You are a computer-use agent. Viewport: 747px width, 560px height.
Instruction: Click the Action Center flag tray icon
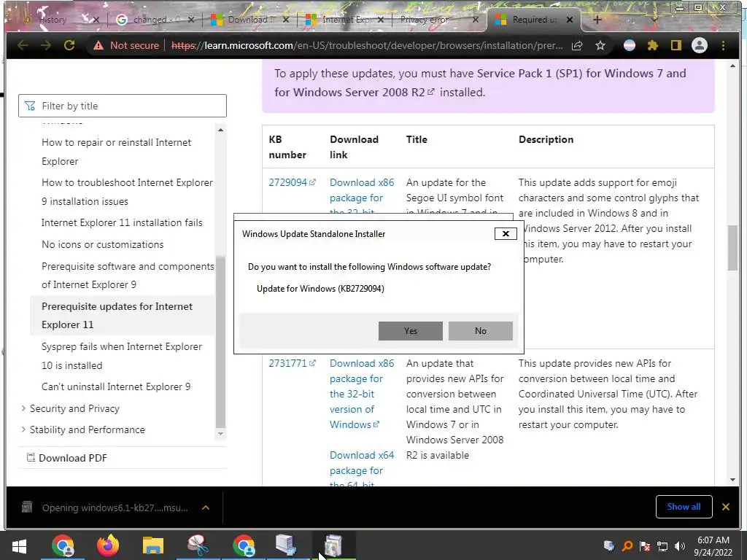(645, 546)
